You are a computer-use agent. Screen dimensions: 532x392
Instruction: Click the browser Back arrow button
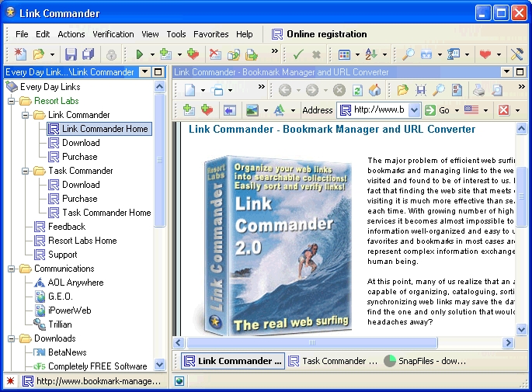[285, 90]
